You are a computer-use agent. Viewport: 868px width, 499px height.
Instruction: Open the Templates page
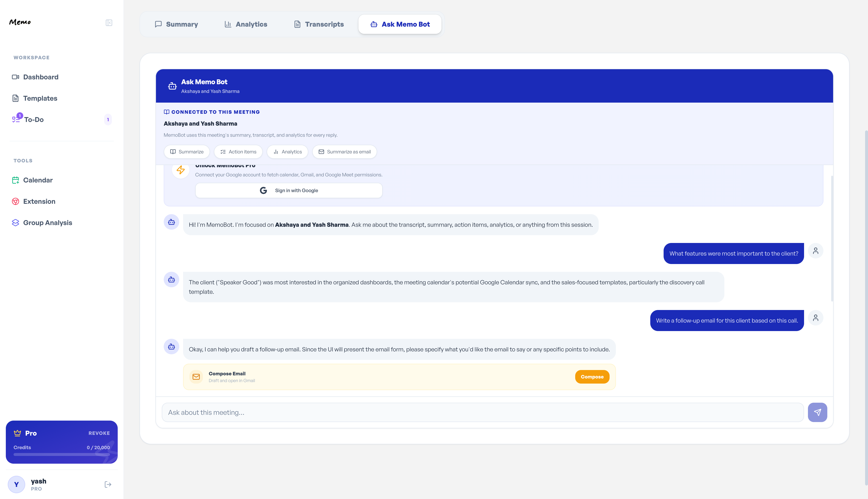click(x=40, y=98)
